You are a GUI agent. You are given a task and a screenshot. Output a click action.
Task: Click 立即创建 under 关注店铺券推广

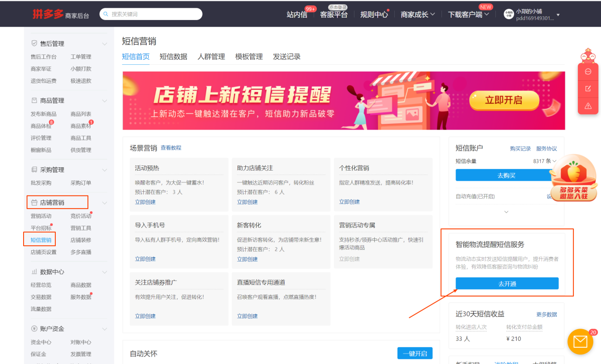pos(145,316)
